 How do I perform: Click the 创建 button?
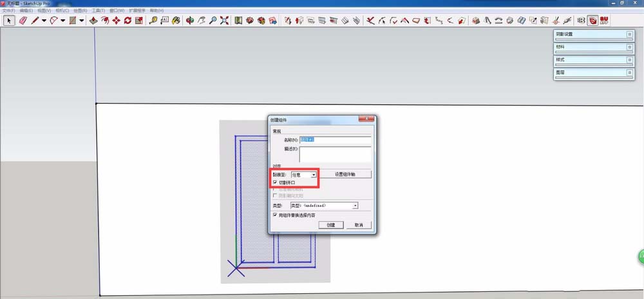click(330, 225)
